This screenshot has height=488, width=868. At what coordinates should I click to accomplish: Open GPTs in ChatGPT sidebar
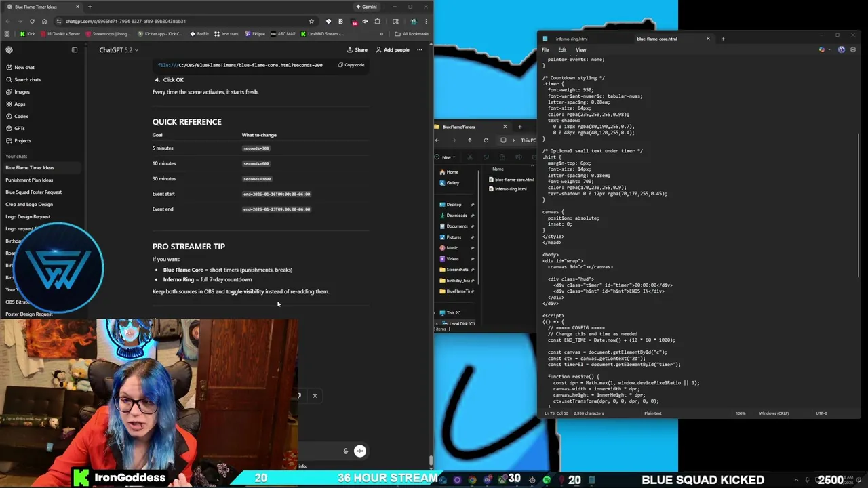pos(19,128)
